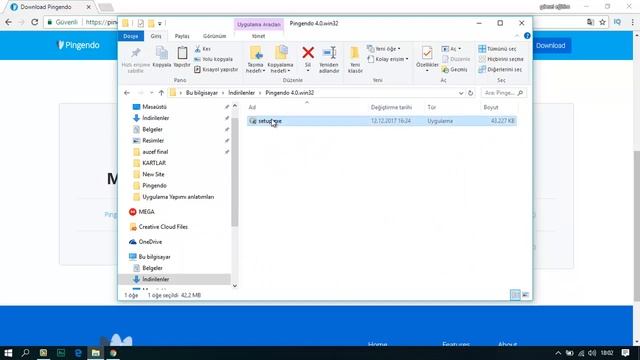Open the Dosya file tab
Image resolution: width=640 pixels, height=360 pixels.
click(131, 36)
